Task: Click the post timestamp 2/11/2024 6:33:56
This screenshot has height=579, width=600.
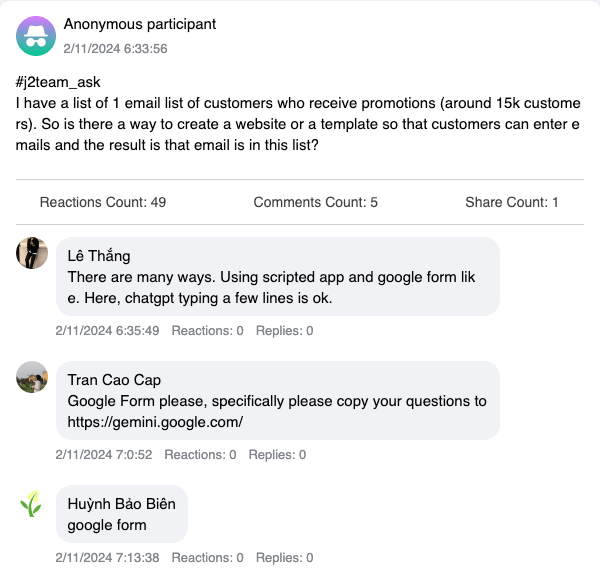Action: click(115, 48)
